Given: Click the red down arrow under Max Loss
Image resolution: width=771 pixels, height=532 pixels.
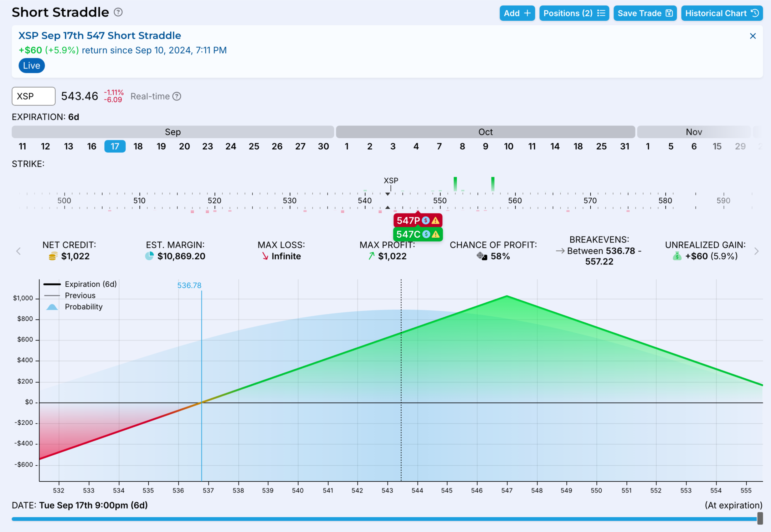Looking at the screenshot, I should pyautogui.click(x=265, y=256).
